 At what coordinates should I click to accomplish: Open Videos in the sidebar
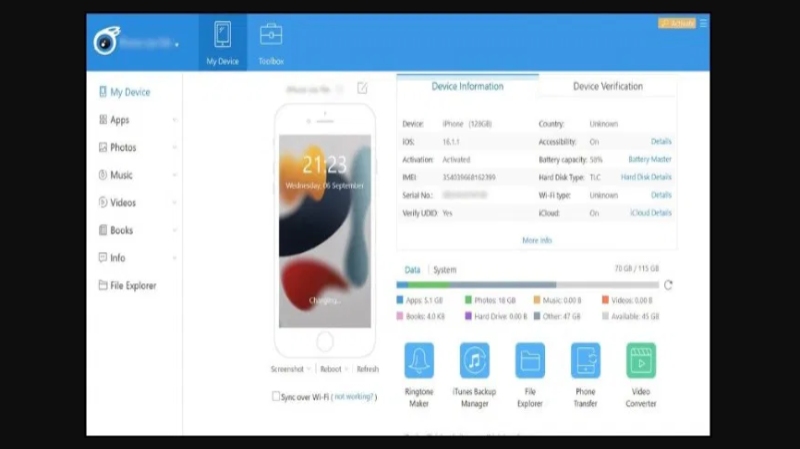click(117, 203)
